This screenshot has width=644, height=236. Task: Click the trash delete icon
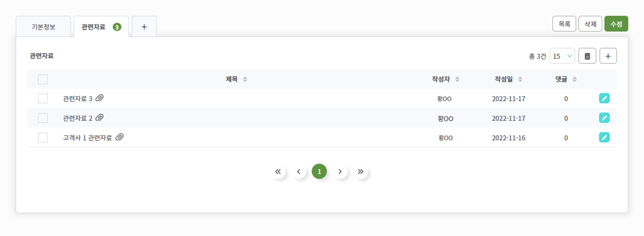(587, 56)
